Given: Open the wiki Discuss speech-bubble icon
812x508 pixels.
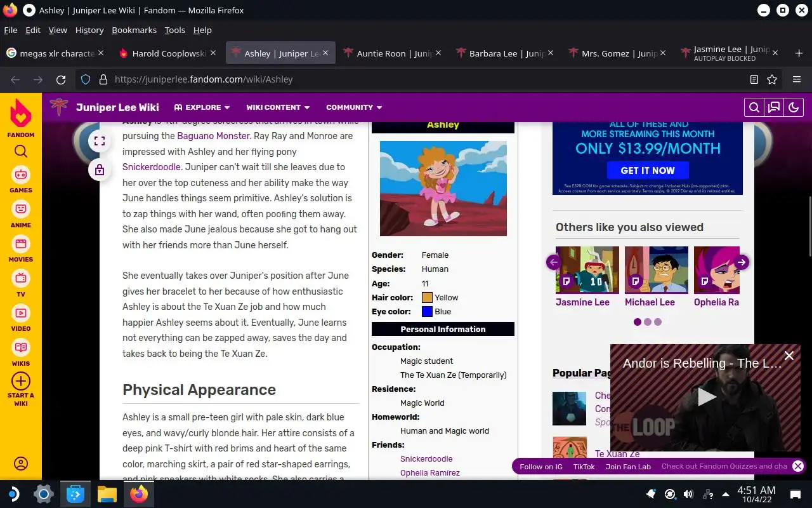Looking at the screenshot, I should 774,107.
